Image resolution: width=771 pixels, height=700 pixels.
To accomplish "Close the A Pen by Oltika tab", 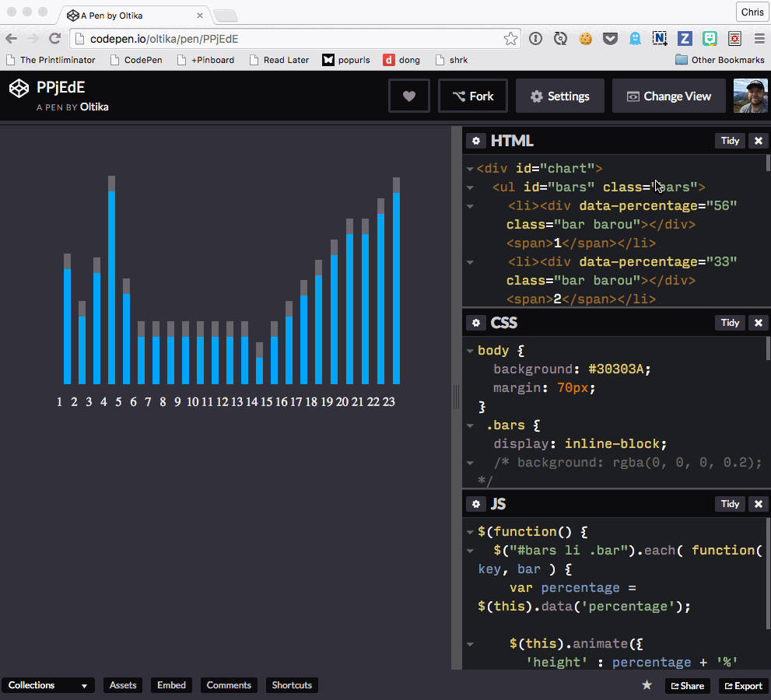I will pos(200,16).
